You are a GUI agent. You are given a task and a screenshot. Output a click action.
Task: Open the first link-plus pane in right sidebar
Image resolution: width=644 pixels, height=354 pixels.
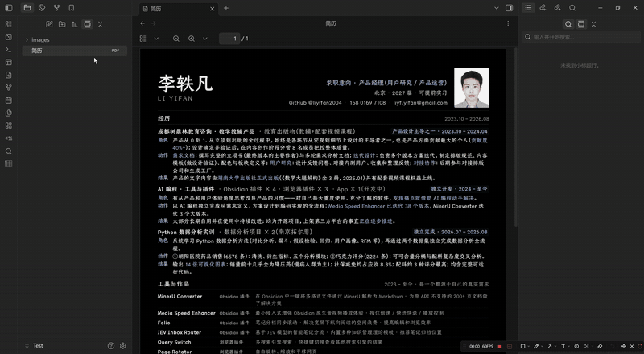(543, 8)
